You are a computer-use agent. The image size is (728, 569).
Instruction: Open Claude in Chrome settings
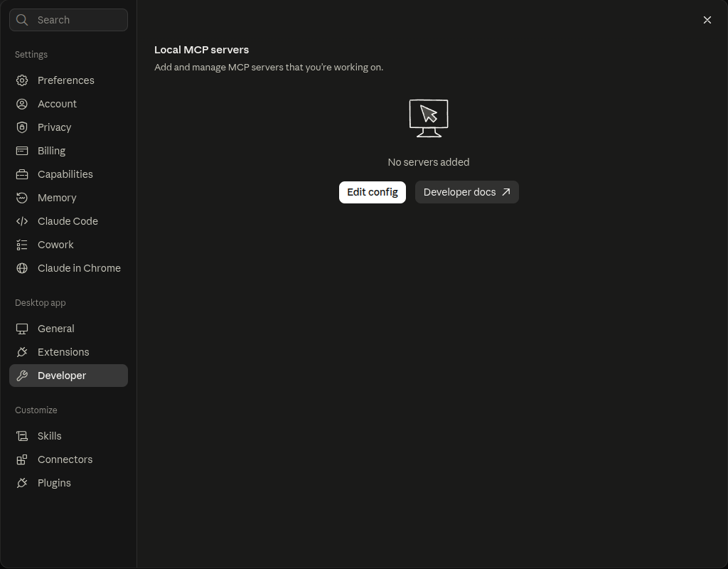pos(69,268)
